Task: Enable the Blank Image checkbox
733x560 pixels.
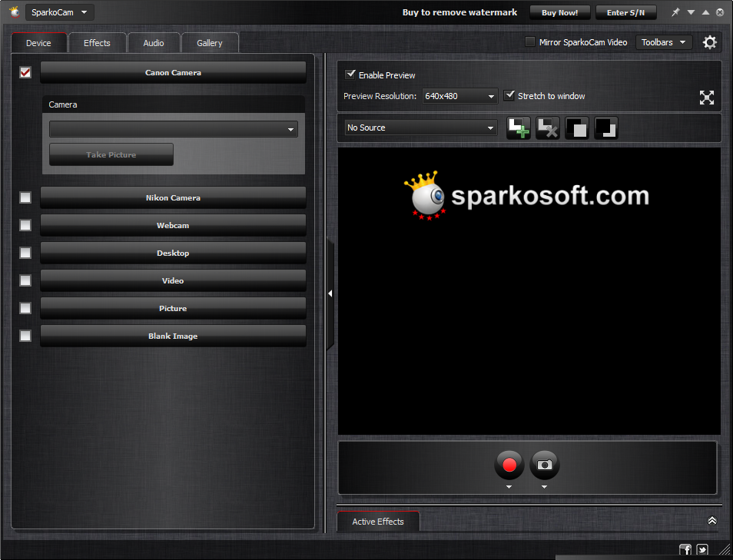Action: click(25, 336)
